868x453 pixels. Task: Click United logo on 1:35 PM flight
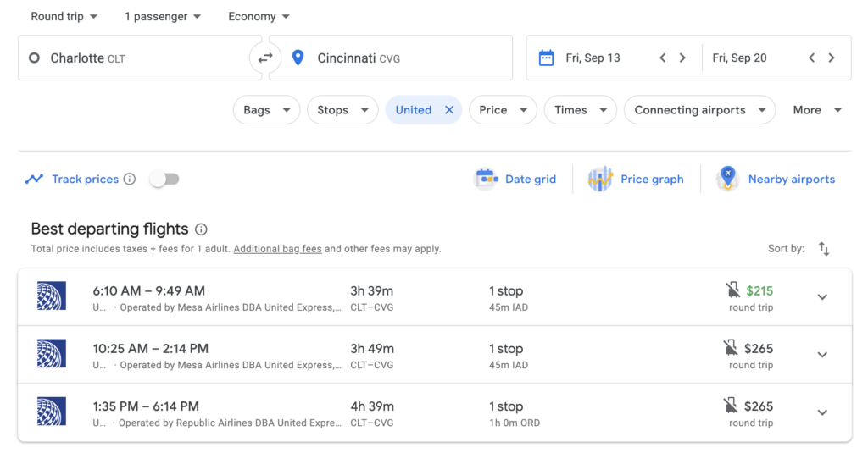click(52, 411)
